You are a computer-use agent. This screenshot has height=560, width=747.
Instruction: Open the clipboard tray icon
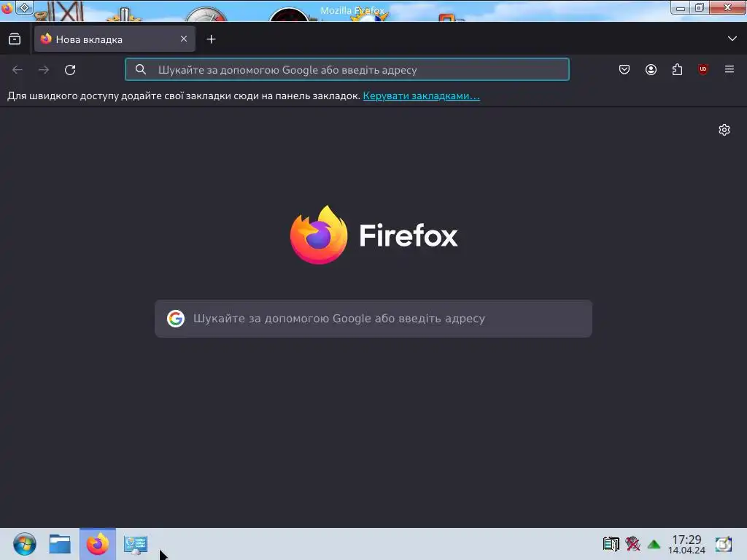[x=611, y=544]
